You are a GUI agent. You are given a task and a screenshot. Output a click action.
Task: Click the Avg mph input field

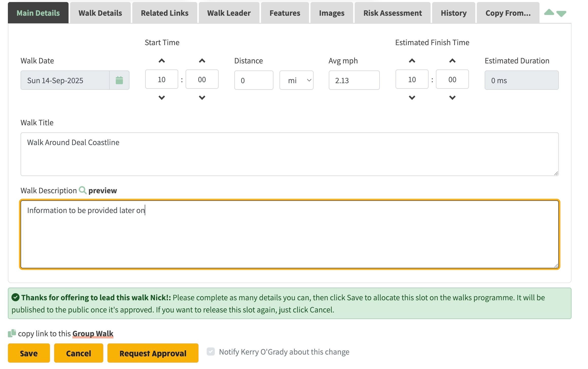[354, 80]
